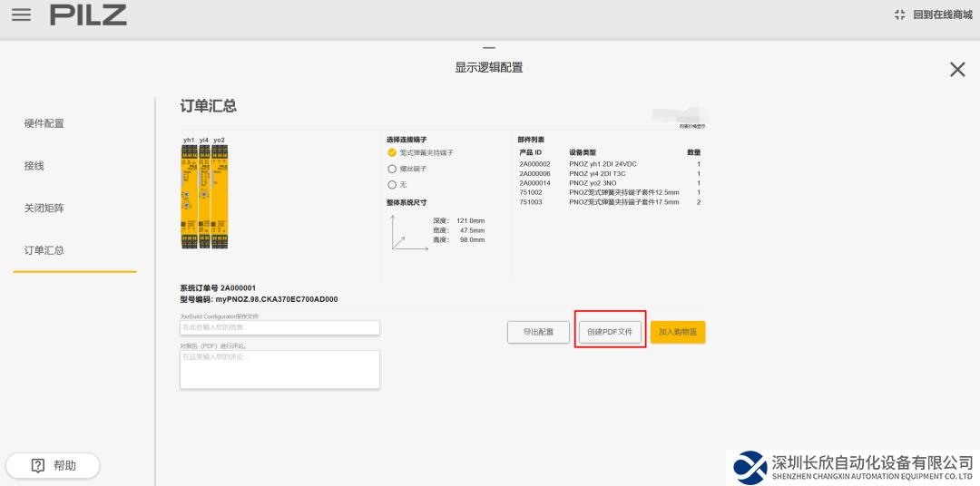Click the 创建PDF文件 button
980x486 pixels.
(610, 333)
